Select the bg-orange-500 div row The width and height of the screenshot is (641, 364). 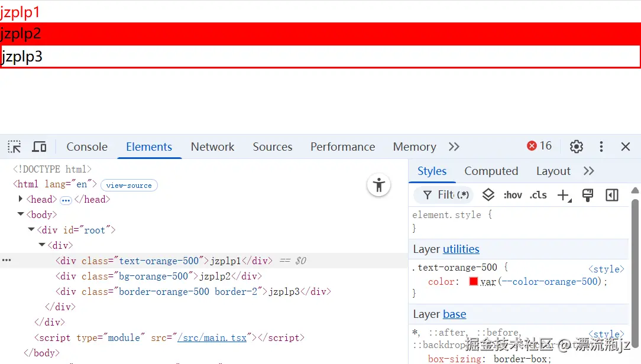pos(158,276)
